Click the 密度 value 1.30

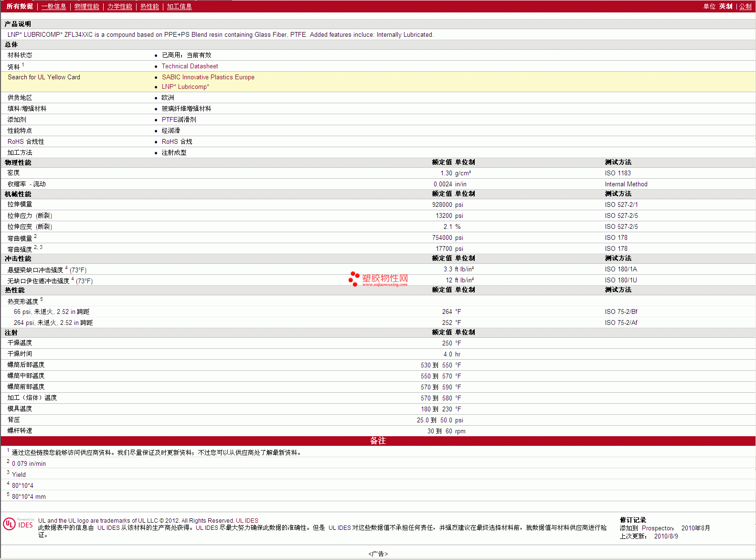(446, 173)
